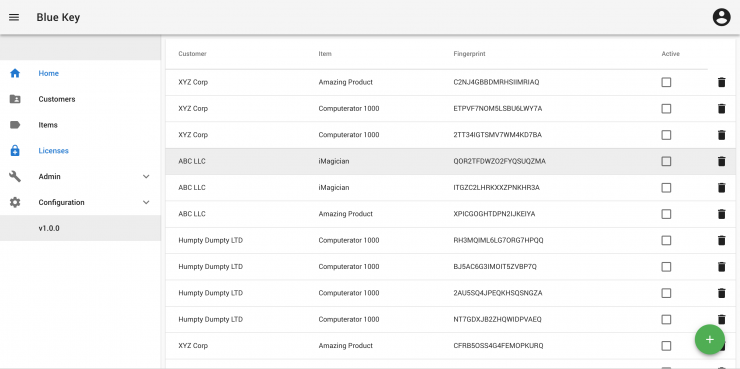
Task: Toggle Active checkbox for fingerprint ITGZC2LH…
Action: [x=666, y=188]
